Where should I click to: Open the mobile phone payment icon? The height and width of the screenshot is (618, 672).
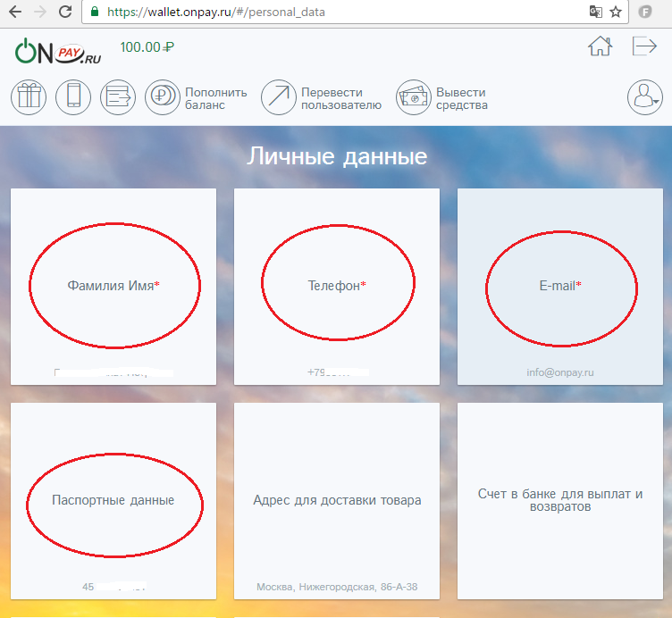tap(73, 96)
